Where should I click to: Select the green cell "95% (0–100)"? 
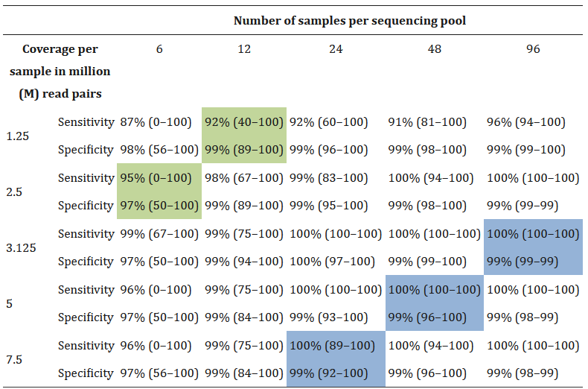click(x=159, y=177)
